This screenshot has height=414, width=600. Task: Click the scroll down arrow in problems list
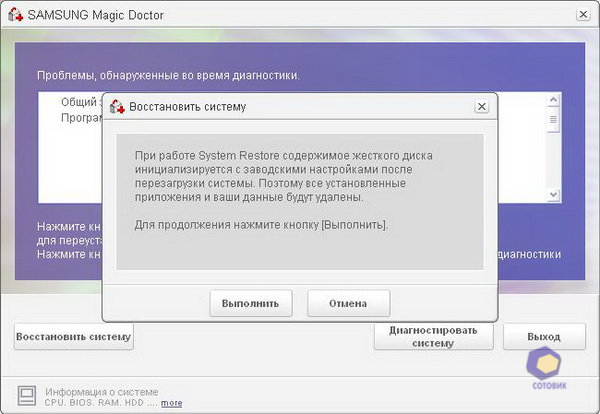(553, 194)
